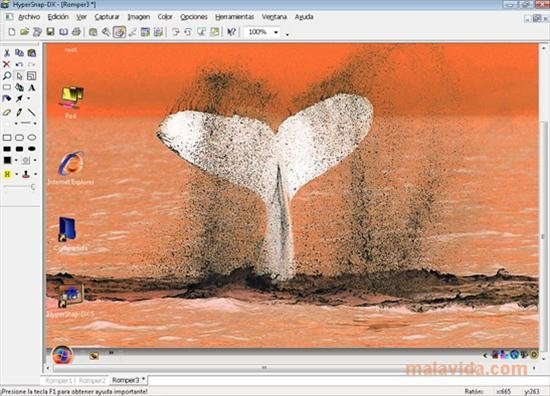The height and width of the screenshot is (396, 550).
Task: Select the filled Rectangle tool
Action: [x=7, y=149]
